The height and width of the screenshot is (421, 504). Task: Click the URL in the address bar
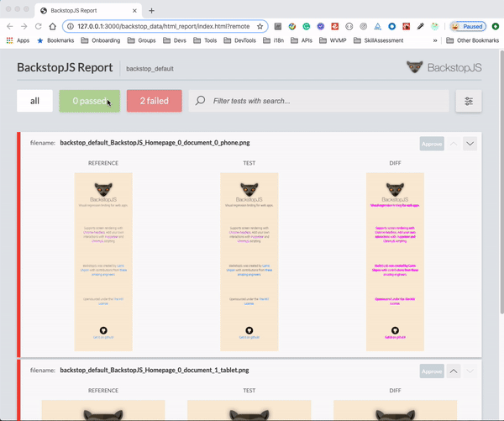pos(163,26)
